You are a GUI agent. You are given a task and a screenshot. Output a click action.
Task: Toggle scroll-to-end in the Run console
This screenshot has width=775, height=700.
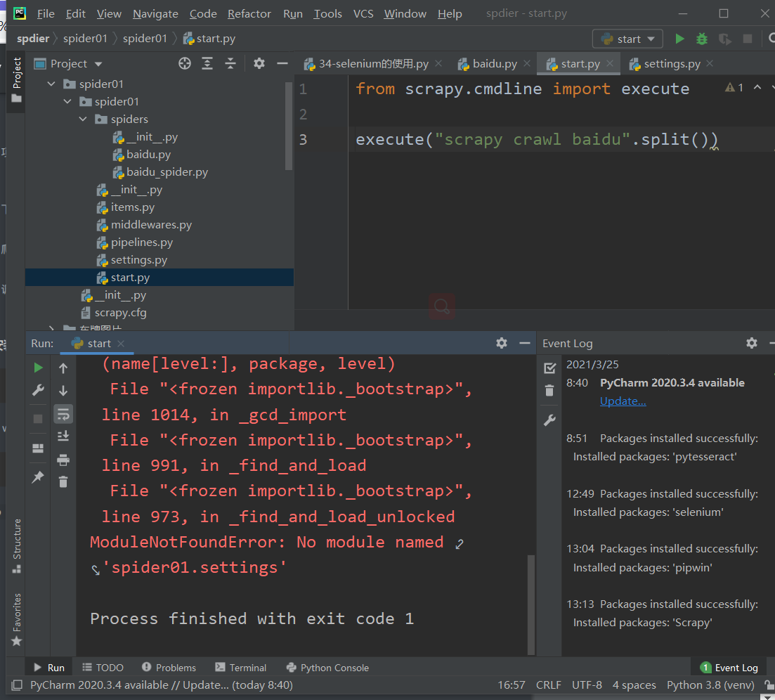pos(63,436)
